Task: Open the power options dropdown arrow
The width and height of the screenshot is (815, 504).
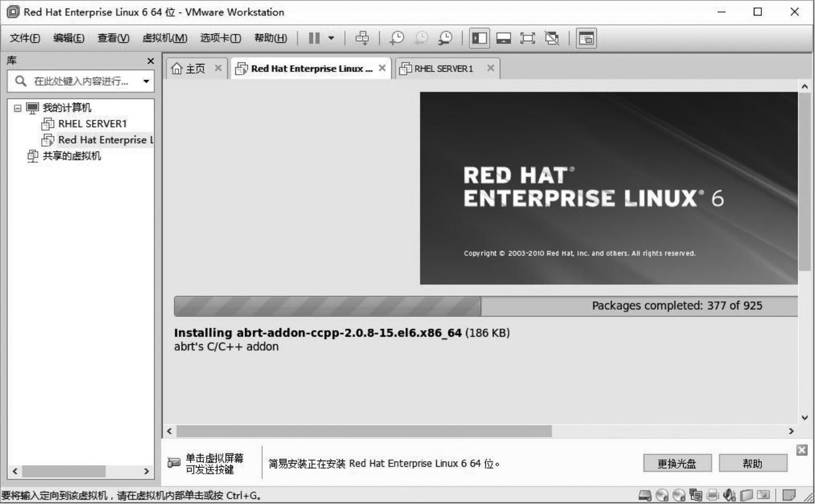Action: point(331,38)
